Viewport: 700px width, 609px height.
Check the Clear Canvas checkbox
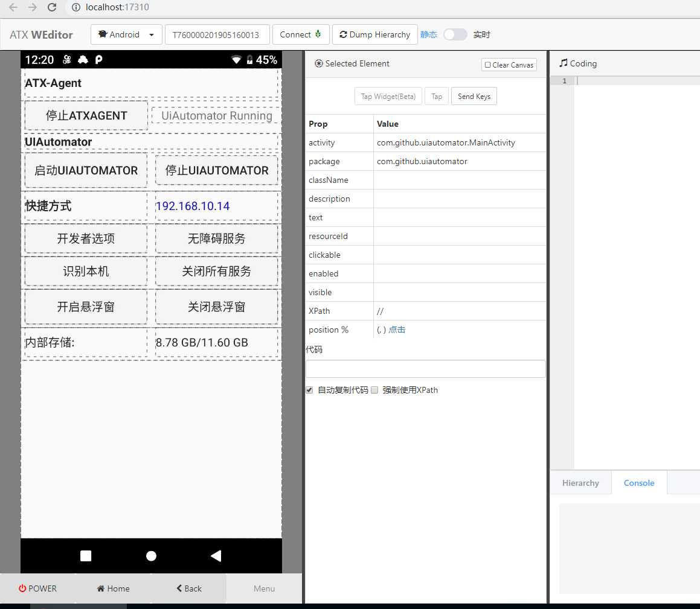[487, 65]
